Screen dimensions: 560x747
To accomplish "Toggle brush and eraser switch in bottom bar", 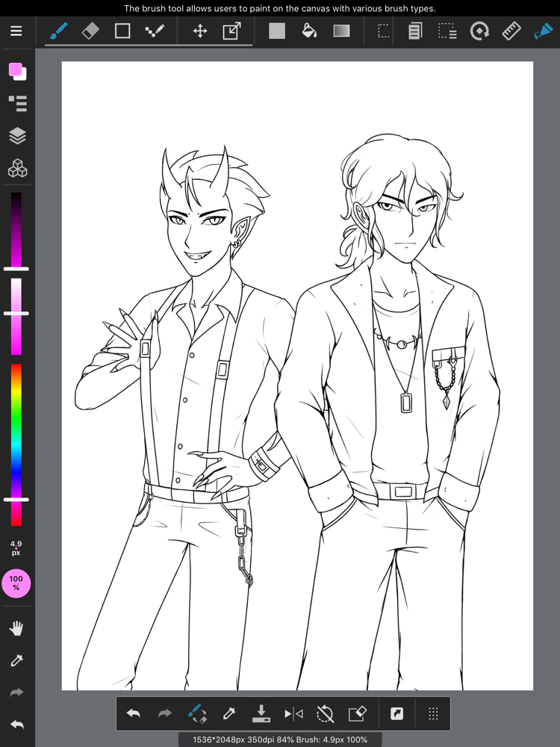I will pos(197,713).
